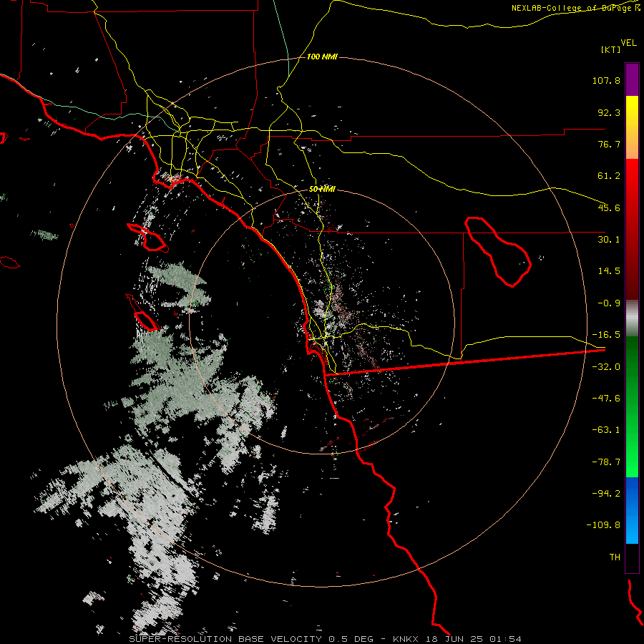
Task: Click the -16.5 value on velocity scale
Action: click(606, 335)
